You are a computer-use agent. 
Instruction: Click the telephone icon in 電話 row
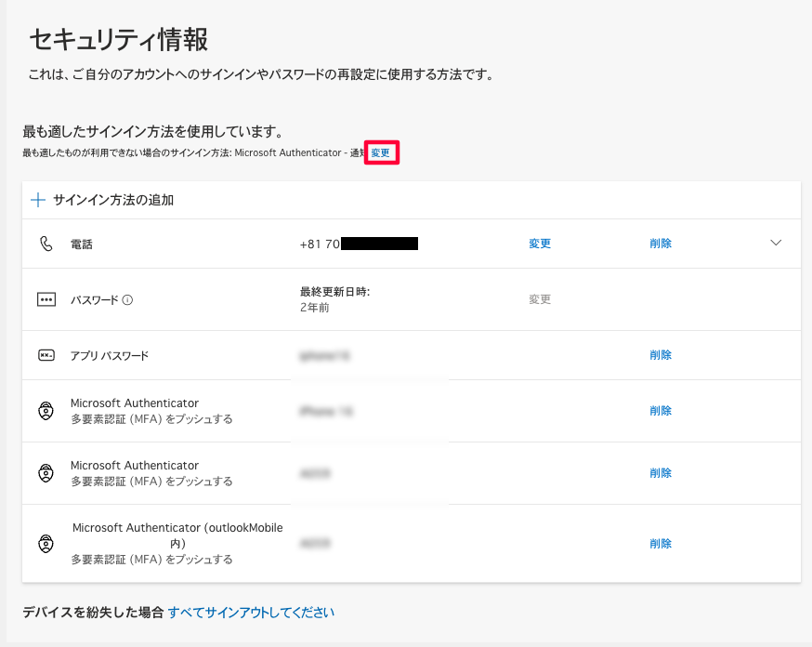46,244
